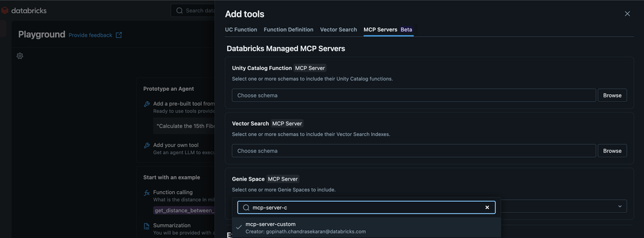Click the magnifier icon in the top search bar
Screen dimensions: 644x238
tap(179, 11)
